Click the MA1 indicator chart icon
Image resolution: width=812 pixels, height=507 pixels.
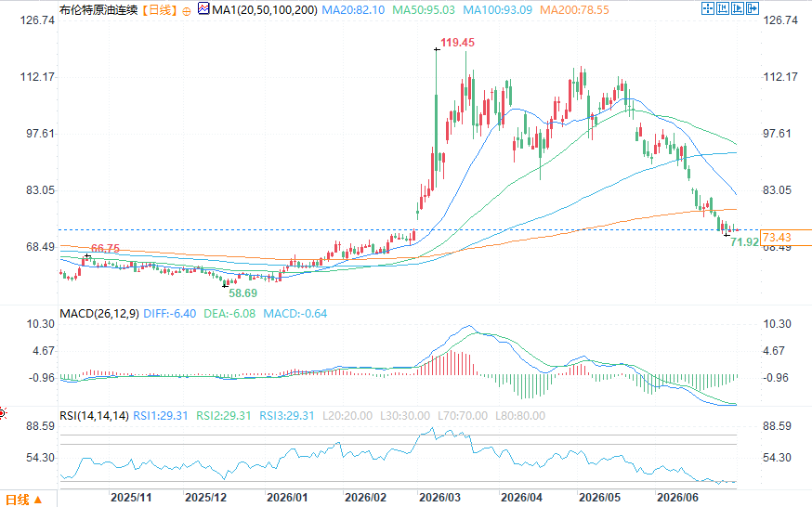[204, 8]
